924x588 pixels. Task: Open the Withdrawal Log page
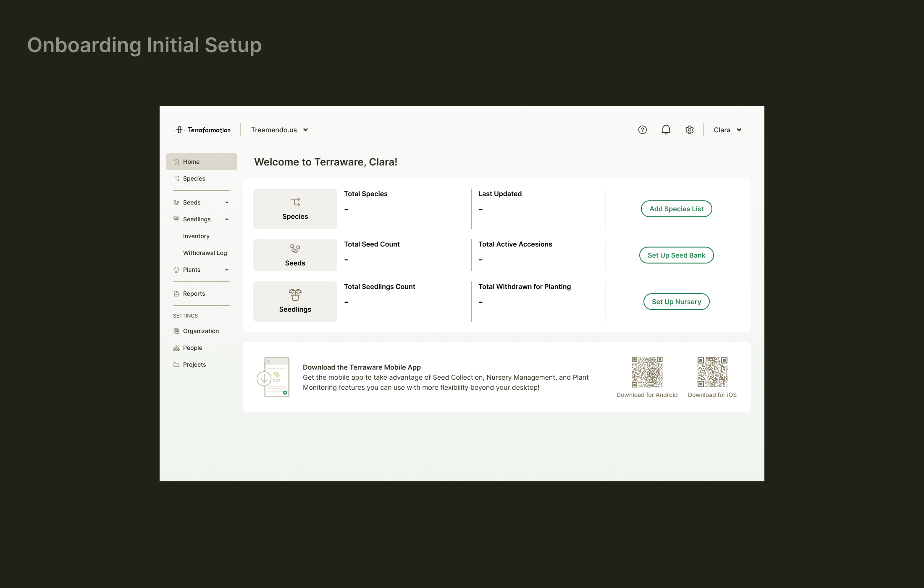205,252
